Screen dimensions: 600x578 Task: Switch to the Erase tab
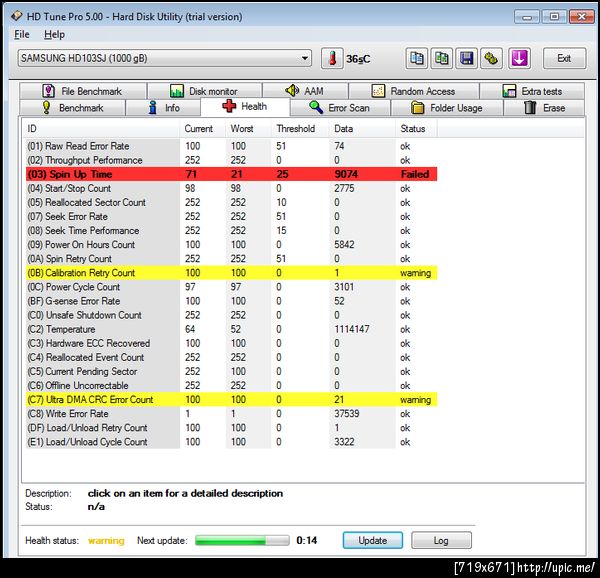tap(544, 108)
